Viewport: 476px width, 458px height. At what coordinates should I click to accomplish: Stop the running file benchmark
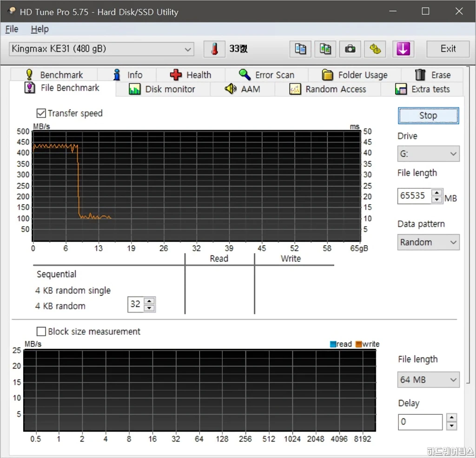click(428, 116)
